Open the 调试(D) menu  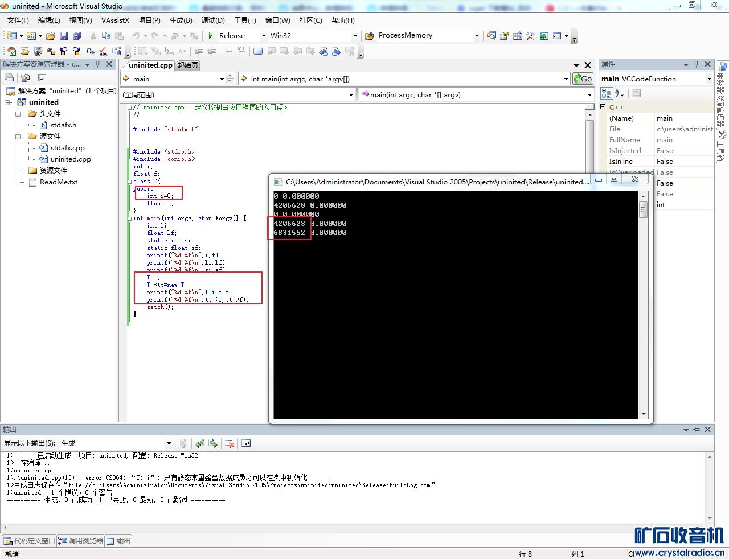tap(213, 20)
